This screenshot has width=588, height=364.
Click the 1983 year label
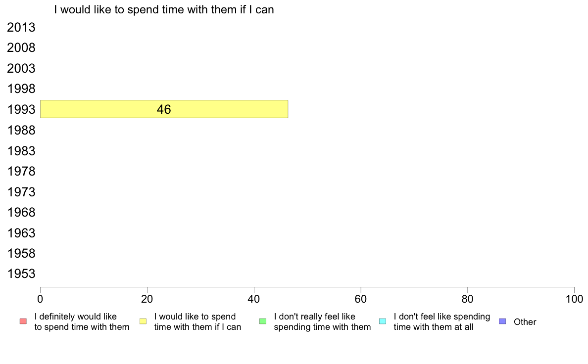pos(21,151)
